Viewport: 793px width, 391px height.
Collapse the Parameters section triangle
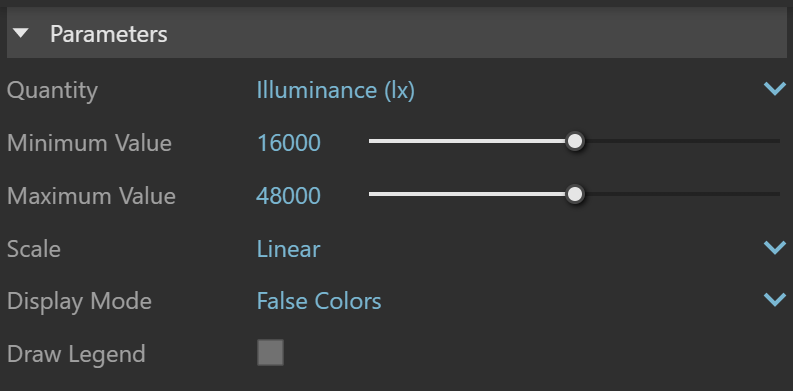pyautogui.click(x=21, y=34)
